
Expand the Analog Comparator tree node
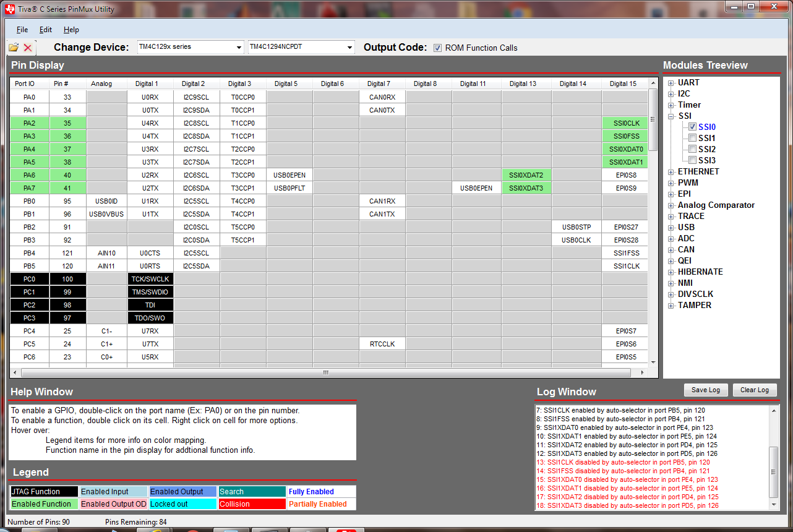click(x=671, y=205)
